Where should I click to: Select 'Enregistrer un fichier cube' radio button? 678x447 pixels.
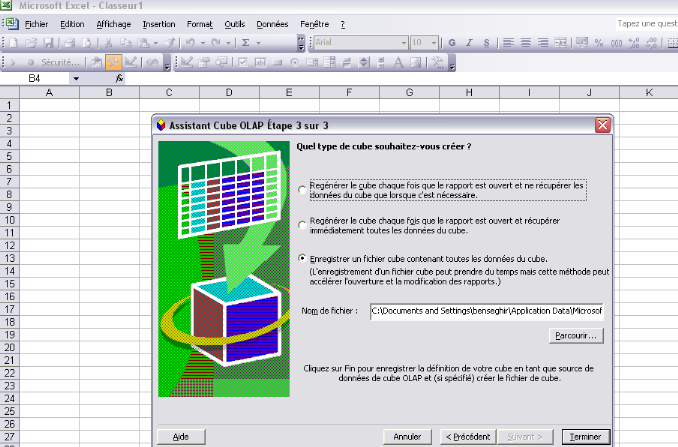click(302, 258)
